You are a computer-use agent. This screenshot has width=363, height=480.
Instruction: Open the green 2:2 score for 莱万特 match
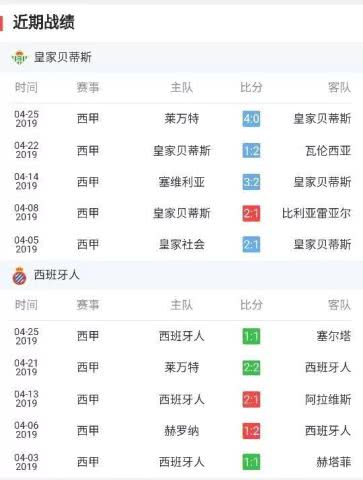[x=251, y=368]
